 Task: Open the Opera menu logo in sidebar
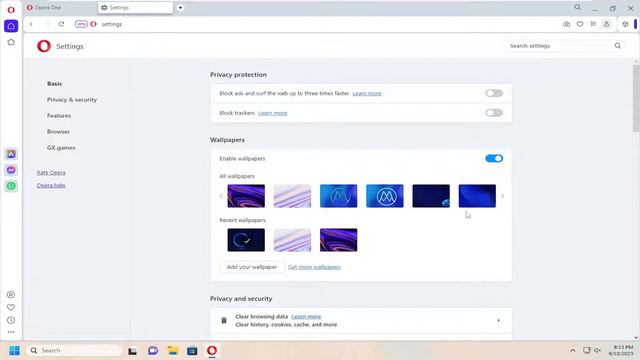pyautogui.click(x=11, y=10)
